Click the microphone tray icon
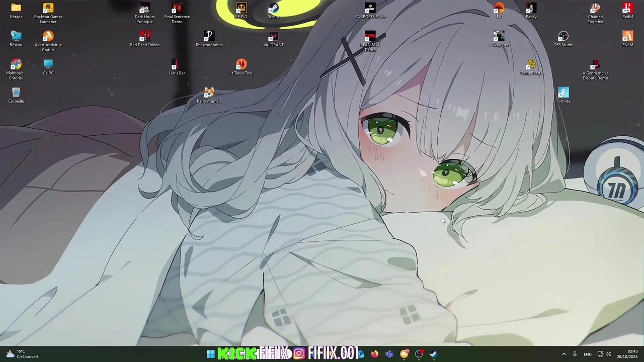Image resolution: width=644 pixels, height=362 pixels. (x=575, y=354)
